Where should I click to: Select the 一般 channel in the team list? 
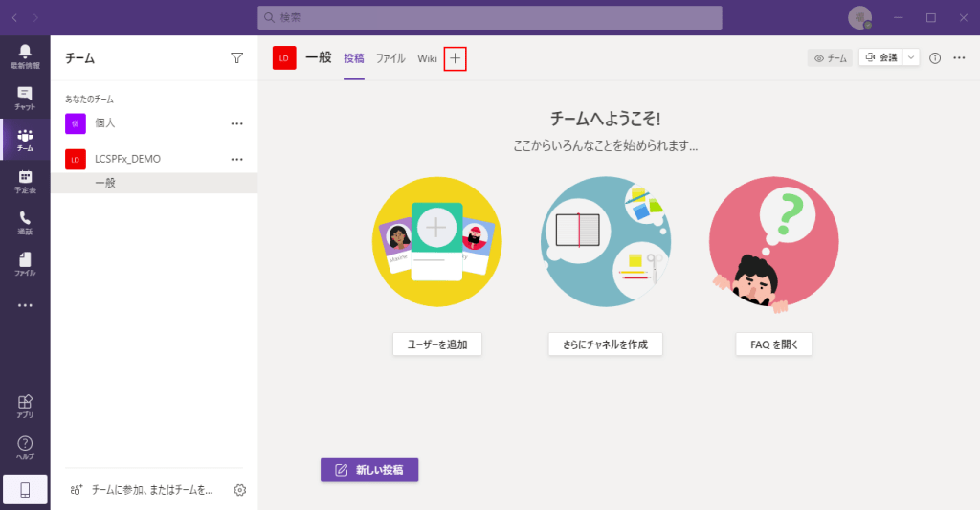tap(105, 183)
